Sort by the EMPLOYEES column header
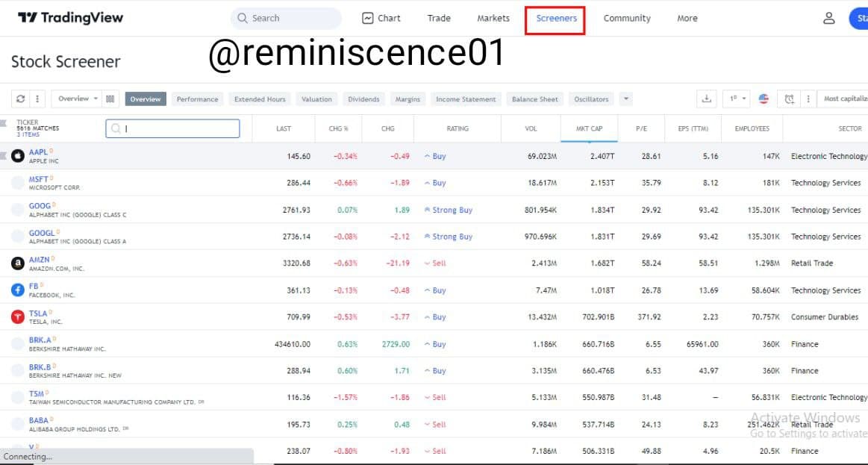868x465 pixels. [752, 128]
